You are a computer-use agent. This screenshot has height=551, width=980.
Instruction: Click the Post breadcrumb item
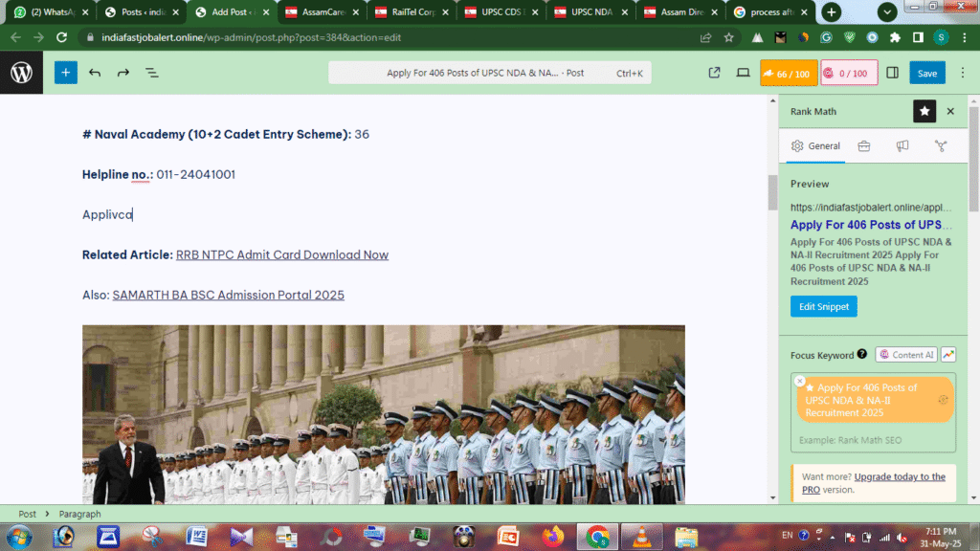tap(27, 514)
